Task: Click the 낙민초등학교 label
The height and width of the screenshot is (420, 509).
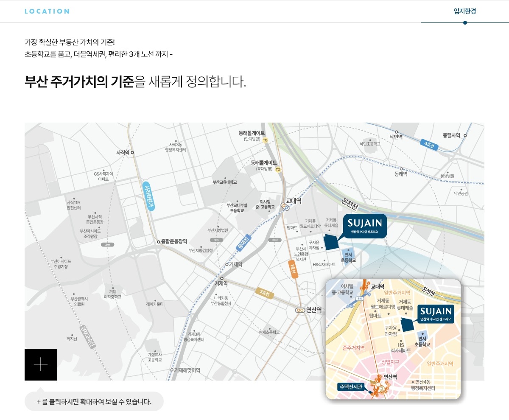Action: (x=370, y=144)
